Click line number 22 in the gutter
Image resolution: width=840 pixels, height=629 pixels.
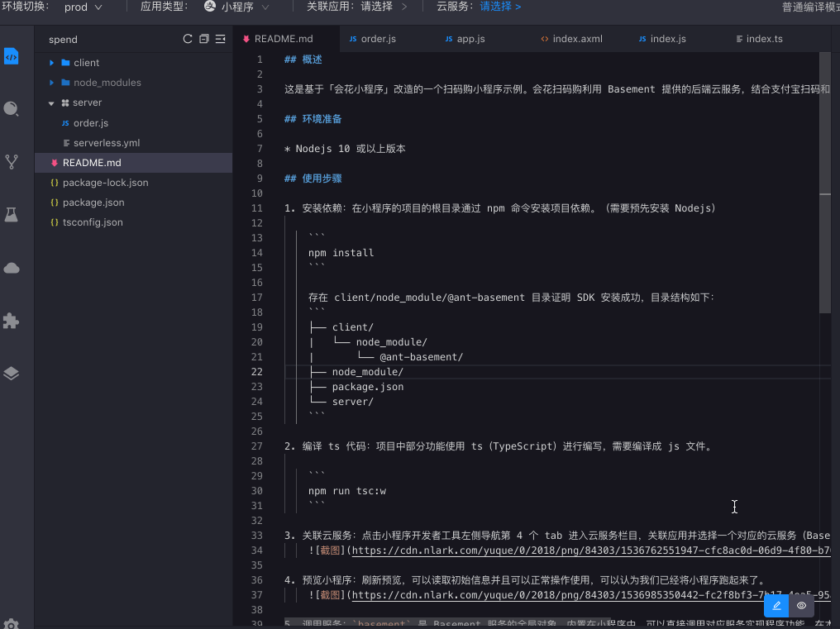click(x=257, y=372)
